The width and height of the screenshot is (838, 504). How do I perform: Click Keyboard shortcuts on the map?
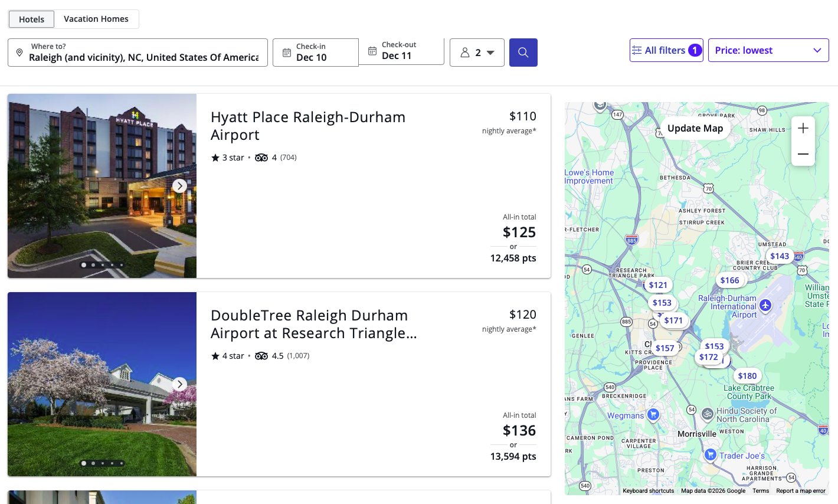pos(648,490)
